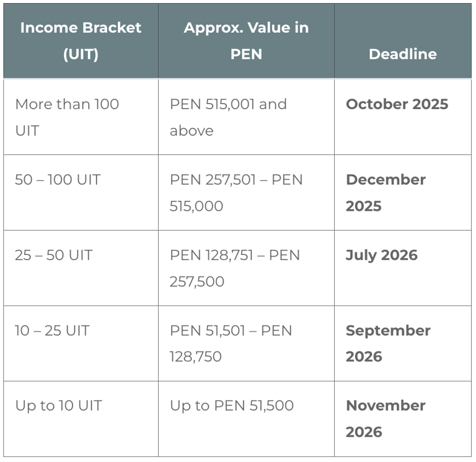Click the Income Bracket (UIT) column header

(x=81, y=41)
